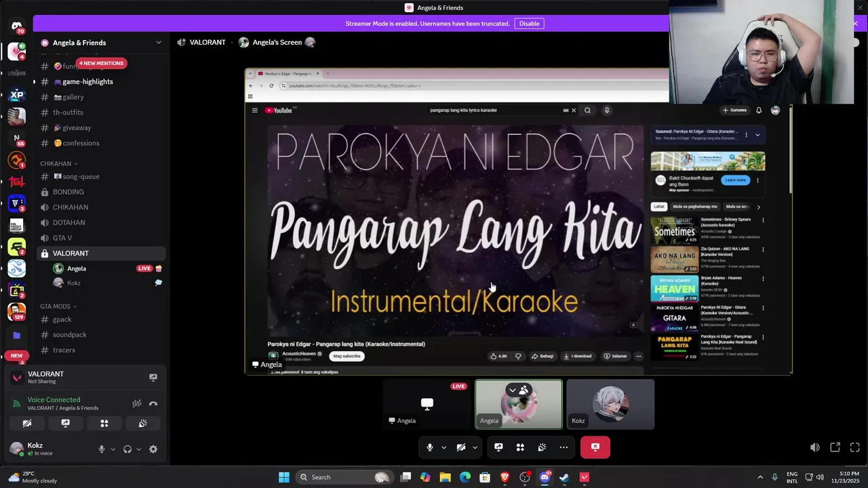
Task: Expand camera options in the call control bar
Action: (x=475, y=447)
